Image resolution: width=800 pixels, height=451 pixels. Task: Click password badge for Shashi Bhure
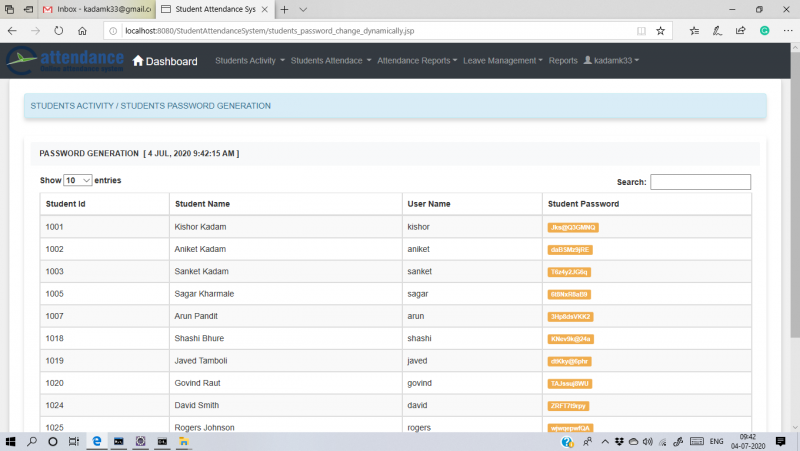[570, 339]
